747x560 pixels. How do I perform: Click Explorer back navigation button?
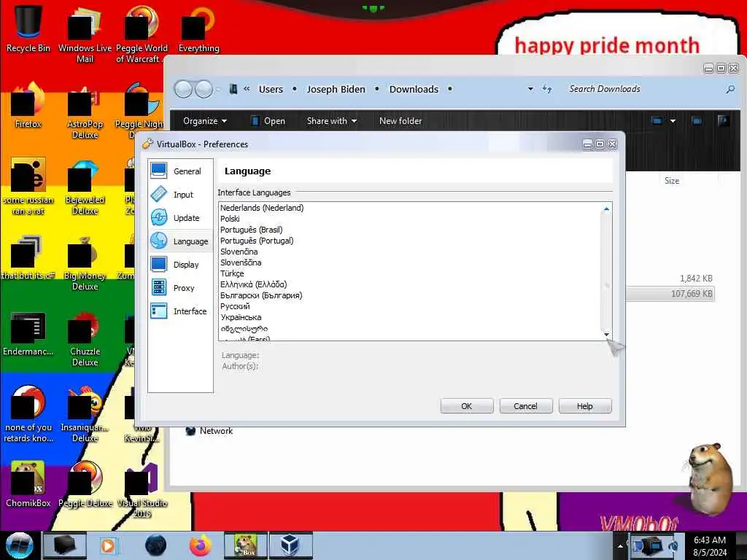coord(183,89)
